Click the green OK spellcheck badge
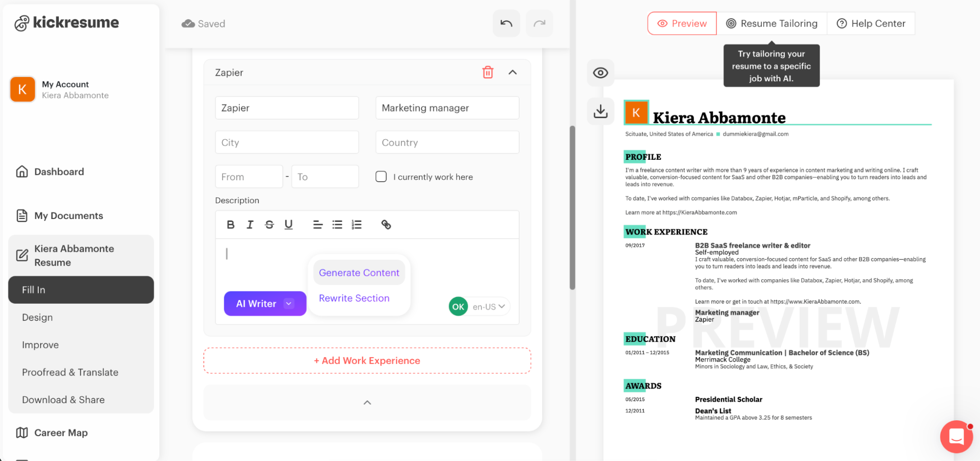Screen dimensions: 980x461 [x=458, y=307]
